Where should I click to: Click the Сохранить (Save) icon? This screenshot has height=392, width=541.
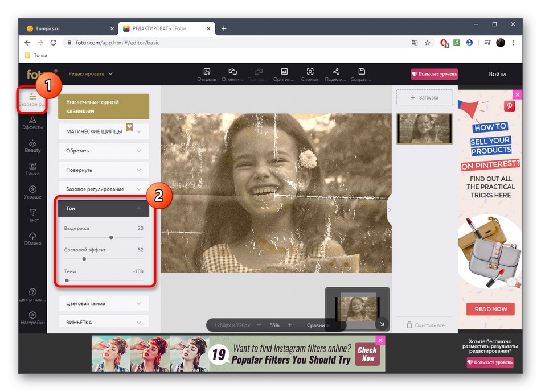tap(361, 75)
